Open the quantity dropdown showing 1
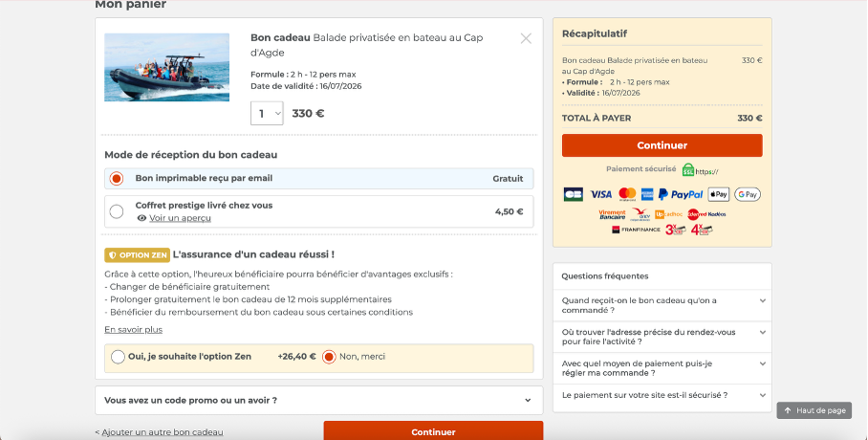The height and width of the screenshot is (440, 868). (267, 113)
